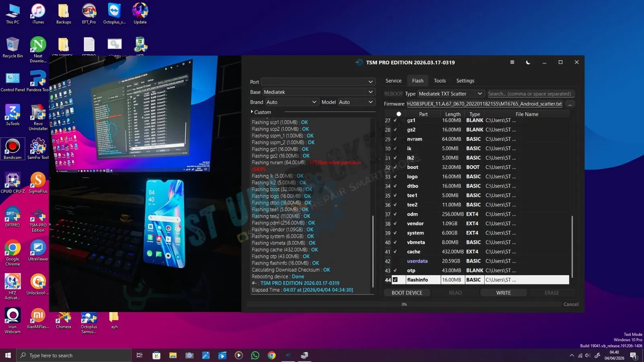
Task: Launch Chimera desktop shortcut
Action: (64, 320)
